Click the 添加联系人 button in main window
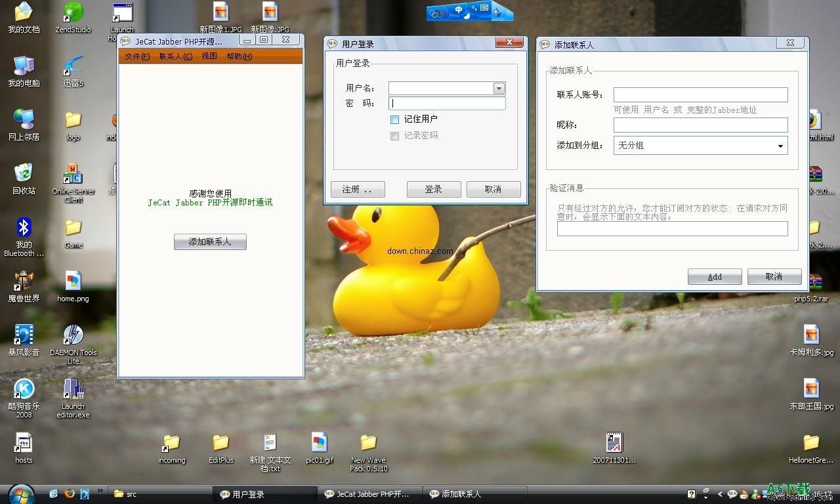Viewport: 840px width, 504px height. (210, 242)
